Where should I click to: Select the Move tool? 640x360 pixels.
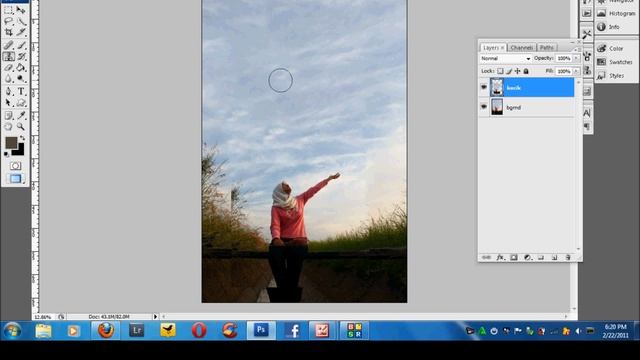21,11
